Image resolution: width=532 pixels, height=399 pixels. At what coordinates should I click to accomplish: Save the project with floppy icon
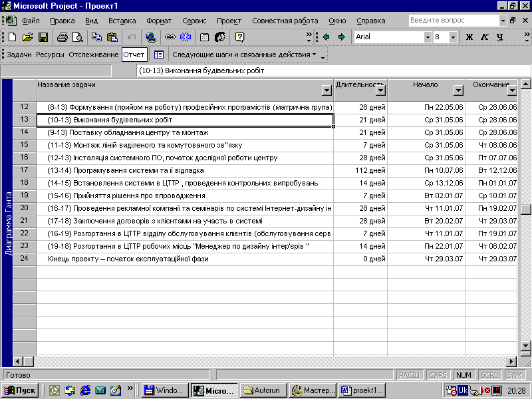(43, 37)
